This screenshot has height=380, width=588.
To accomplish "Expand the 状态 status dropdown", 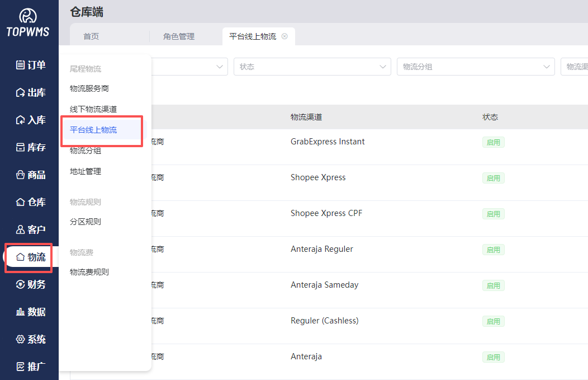I will pyautogui.click(x=312, y=67).
